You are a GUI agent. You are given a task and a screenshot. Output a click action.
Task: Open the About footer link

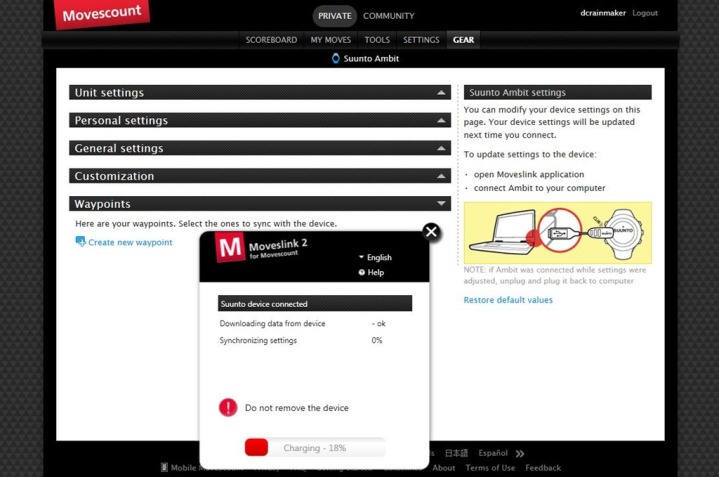(443, 468)
